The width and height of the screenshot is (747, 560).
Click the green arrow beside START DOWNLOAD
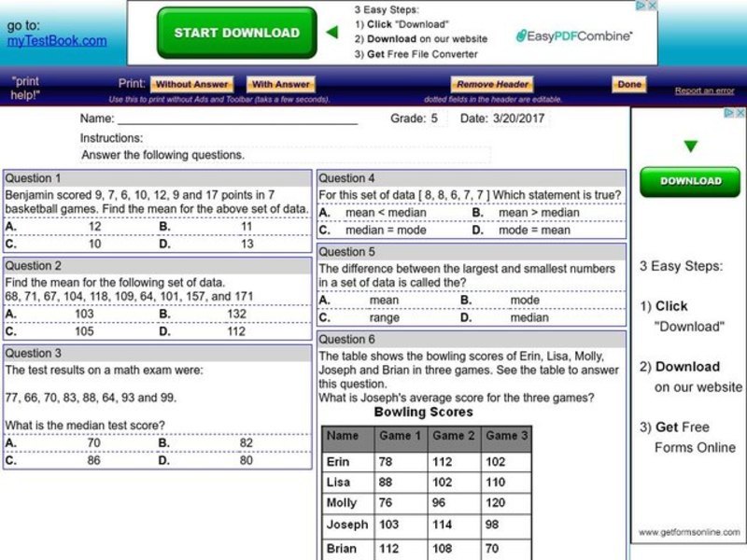click(x=331, y=31)
